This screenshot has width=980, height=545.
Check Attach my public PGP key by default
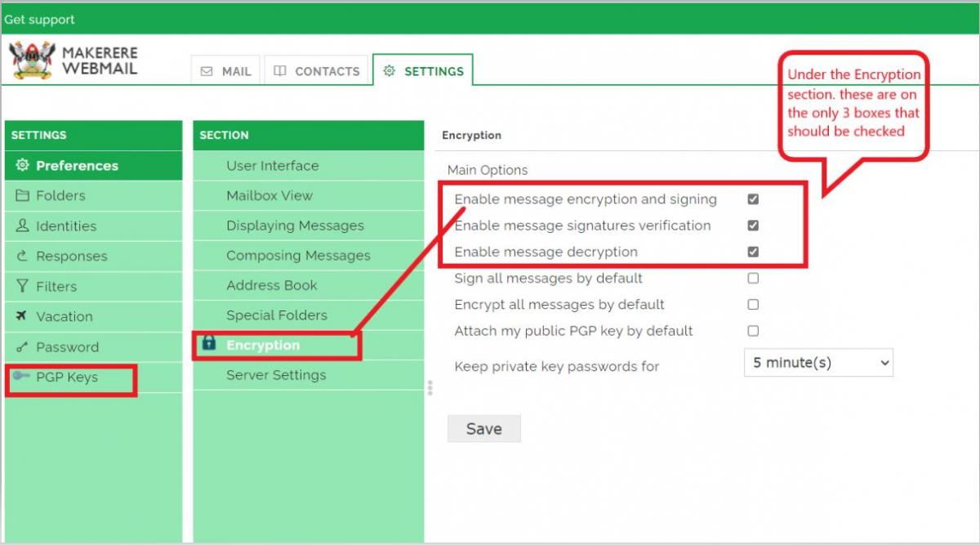click(753, 331)
